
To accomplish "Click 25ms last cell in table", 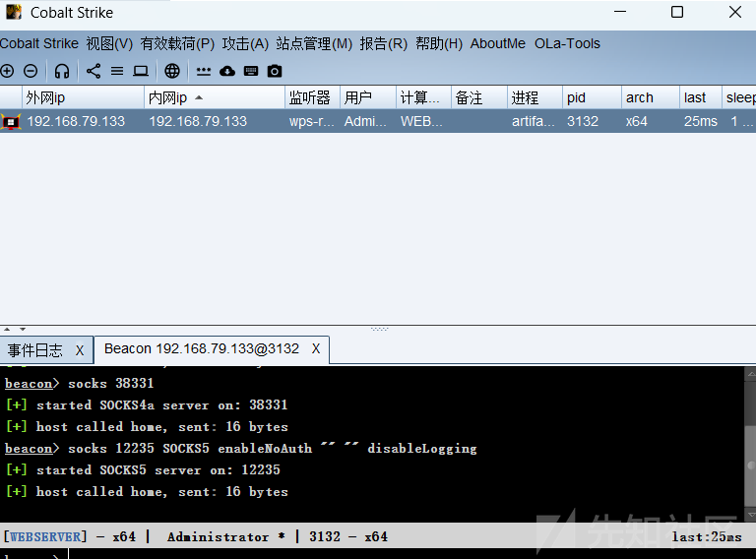I will click(x=701, y=121).
